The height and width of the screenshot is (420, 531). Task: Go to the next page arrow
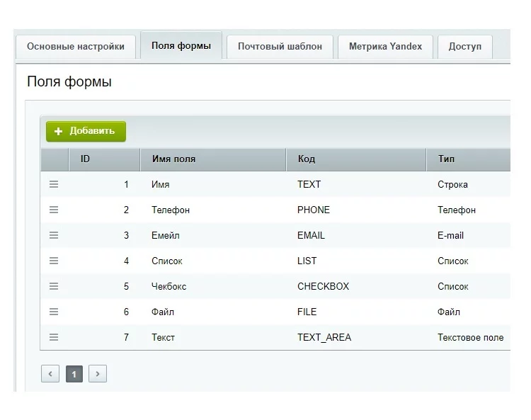click(98, 374)
